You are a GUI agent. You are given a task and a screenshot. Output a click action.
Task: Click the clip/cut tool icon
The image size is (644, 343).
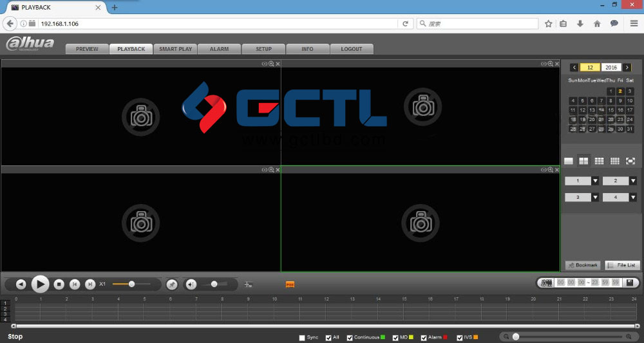[248, 284]
